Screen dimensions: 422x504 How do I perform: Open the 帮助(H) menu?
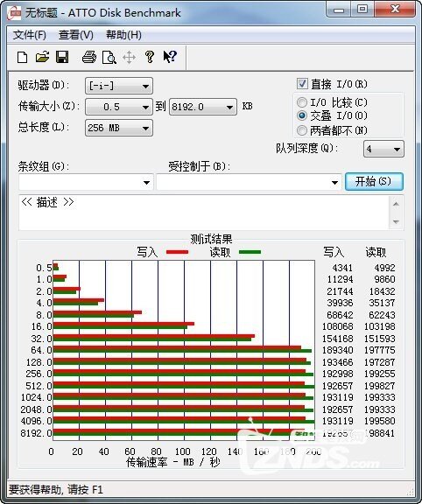(123, 35)
